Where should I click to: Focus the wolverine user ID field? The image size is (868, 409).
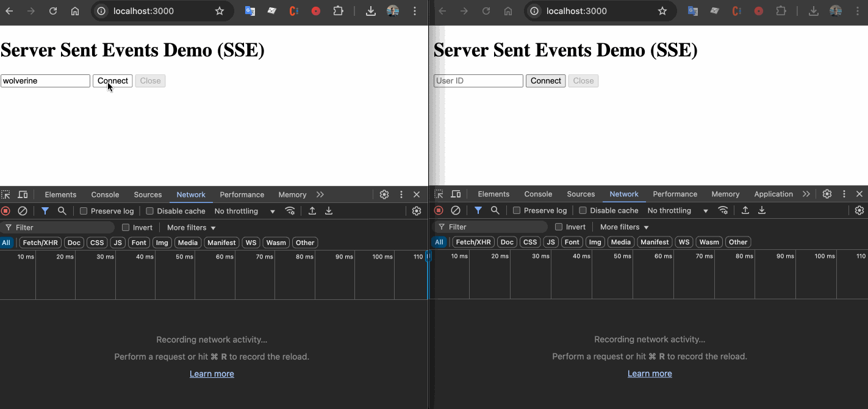pos(45,81)
